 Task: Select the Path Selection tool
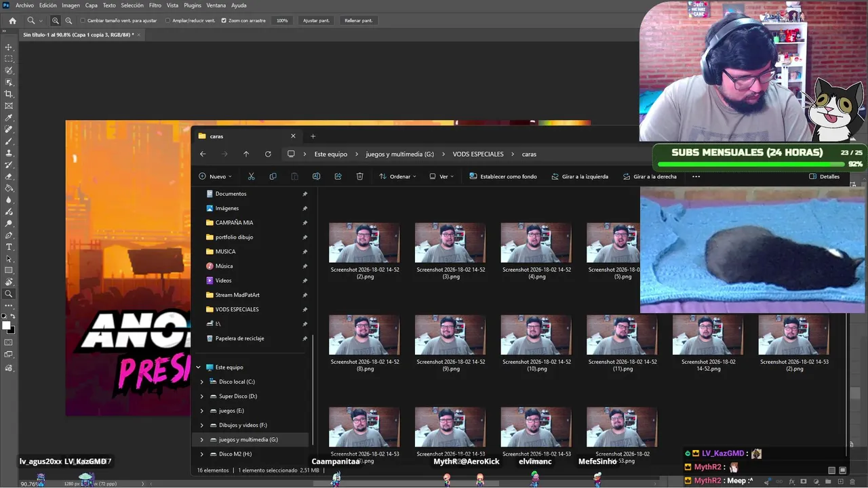[x=9, y=259]
